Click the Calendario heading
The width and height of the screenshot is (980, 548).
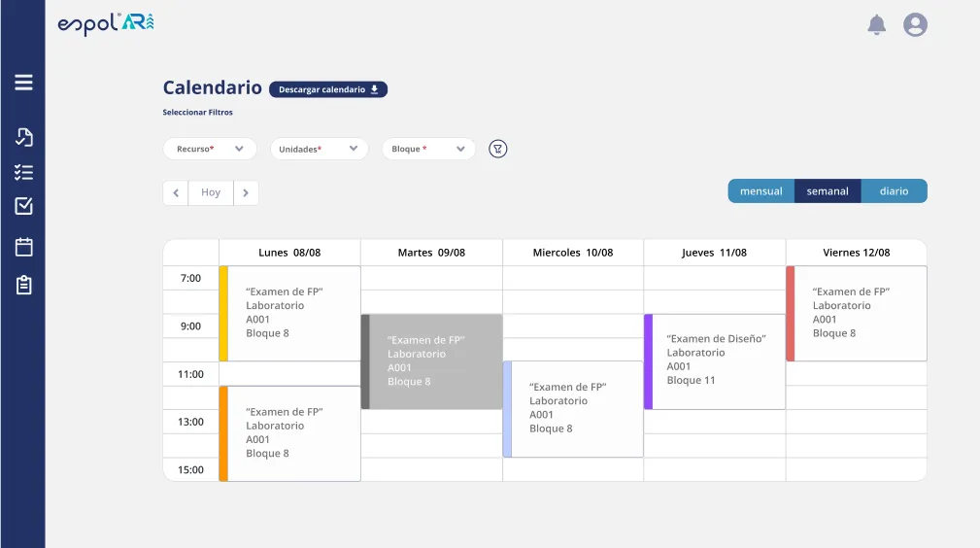point(213,87)
